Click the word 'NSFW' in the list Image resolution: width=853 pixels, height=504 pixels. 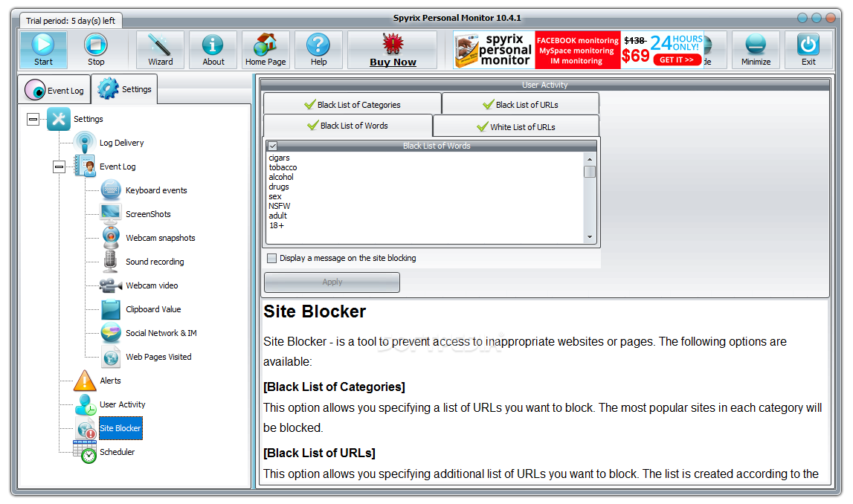(x=279, y=206)
